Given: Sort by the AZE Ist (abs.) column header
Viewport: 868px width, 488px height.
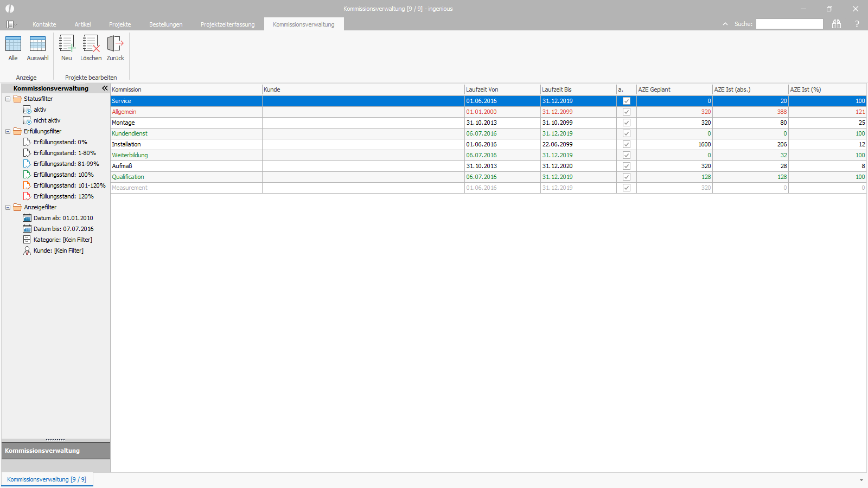Looking at the screenshot, I should pos(750,89).
